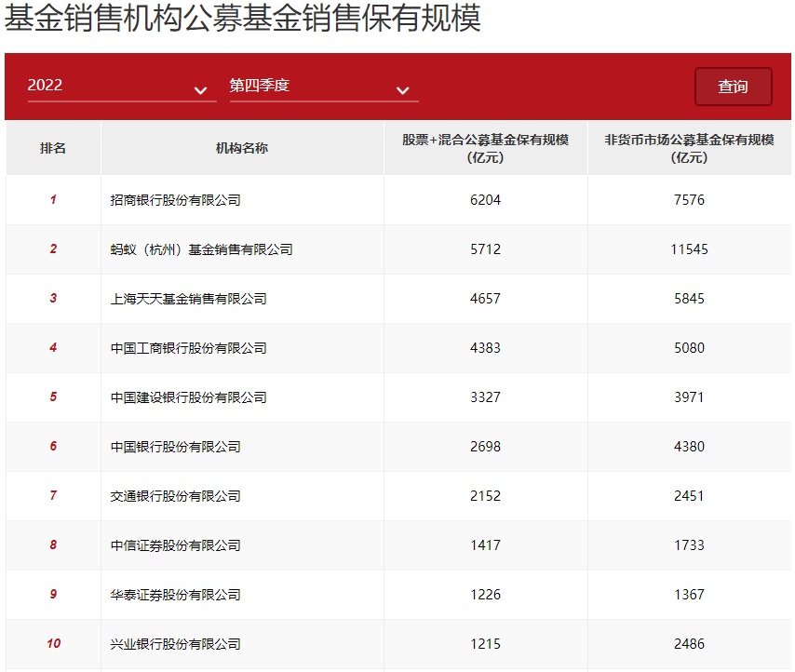Click the value 5845 in 天天基金 row
This screenshot has height=672, width=795.
689,299
